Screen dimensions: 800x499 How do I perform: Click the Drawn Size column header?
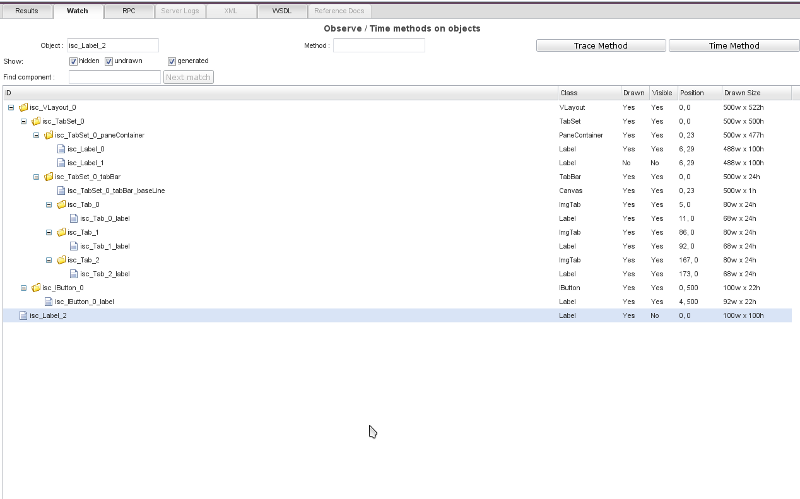(x=742, y=92)
